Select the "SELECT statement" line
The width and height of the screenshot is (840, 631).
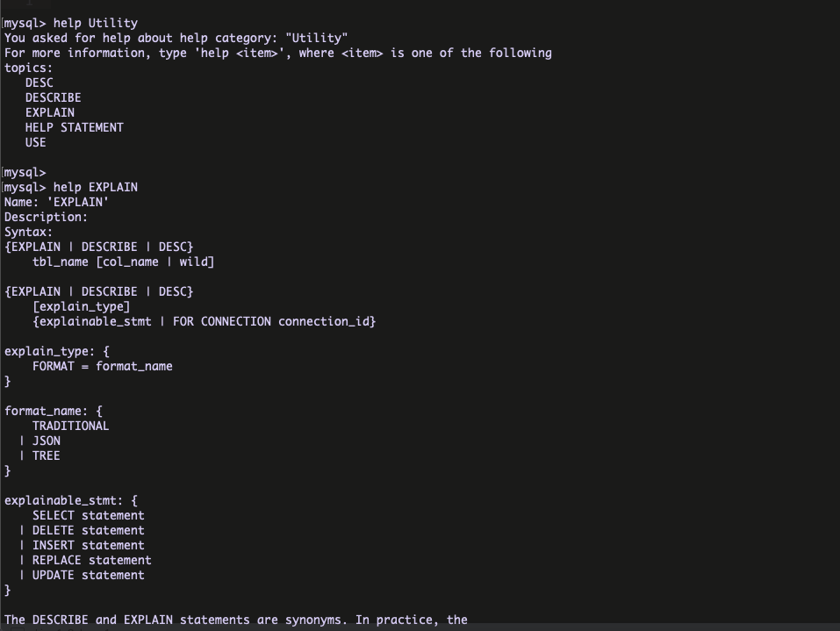(88, 515)
